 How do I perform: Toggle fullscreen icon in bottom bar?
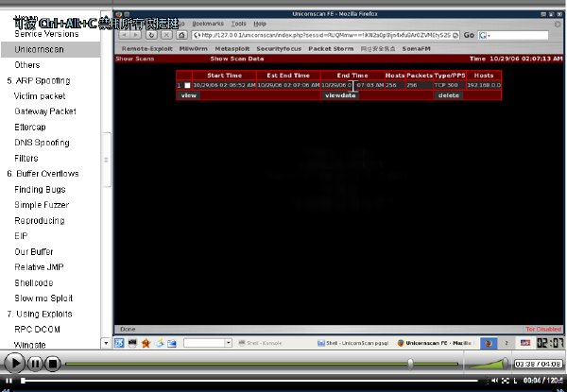tap(506, 381)
